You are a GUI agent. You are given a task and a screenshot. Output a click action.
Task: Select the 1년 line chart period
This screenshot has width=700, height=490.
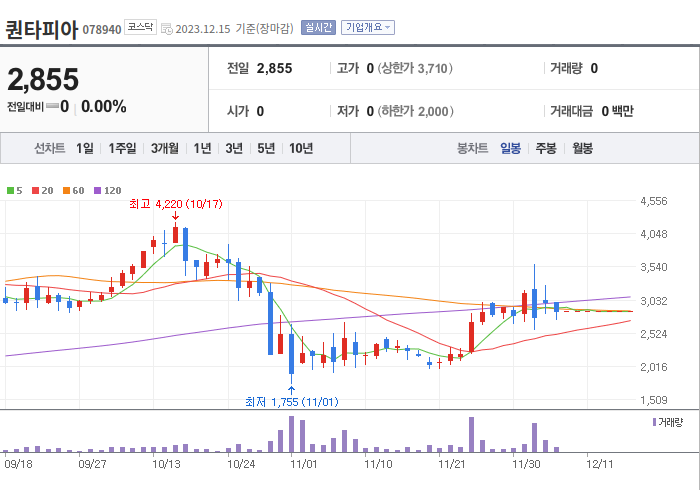202,148
